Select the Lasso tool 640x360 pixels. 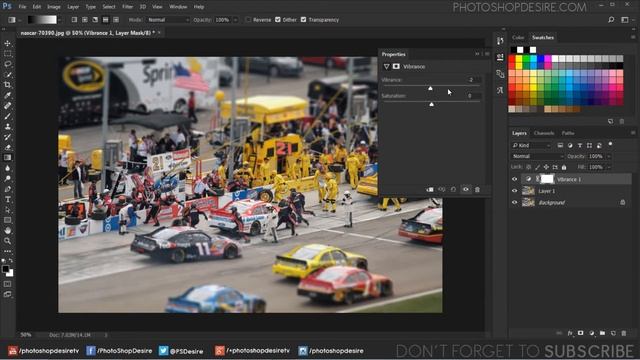[x=7, y=64]
